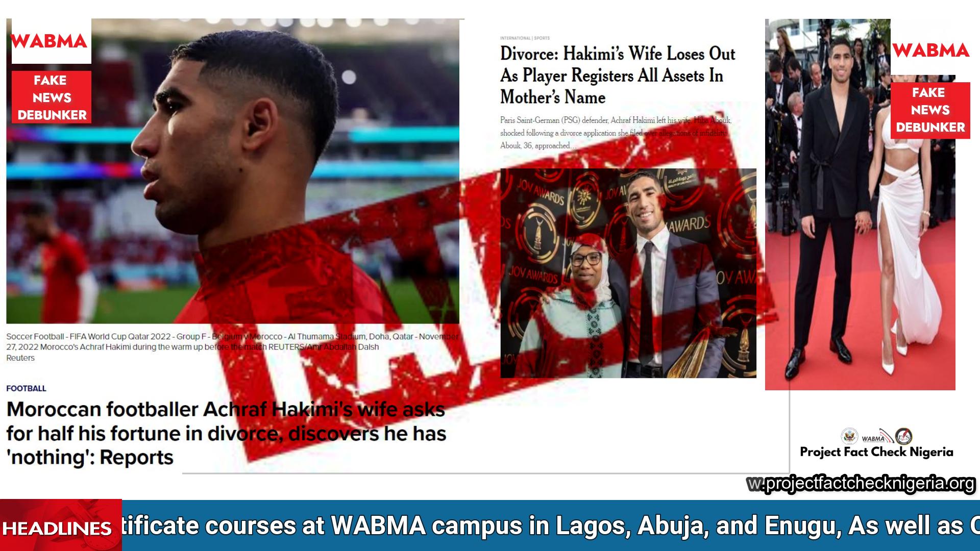Select the INTERNATIONAL | SPORTS category label

tap(525, 38)
